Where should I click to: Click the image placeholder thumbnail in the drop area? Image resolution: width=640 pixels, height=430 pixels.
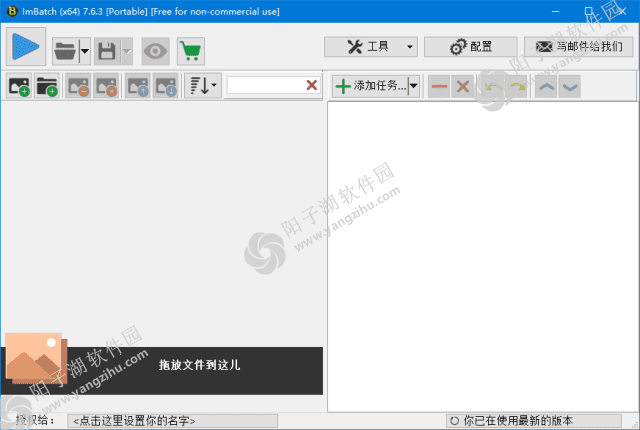pos(36,358)
